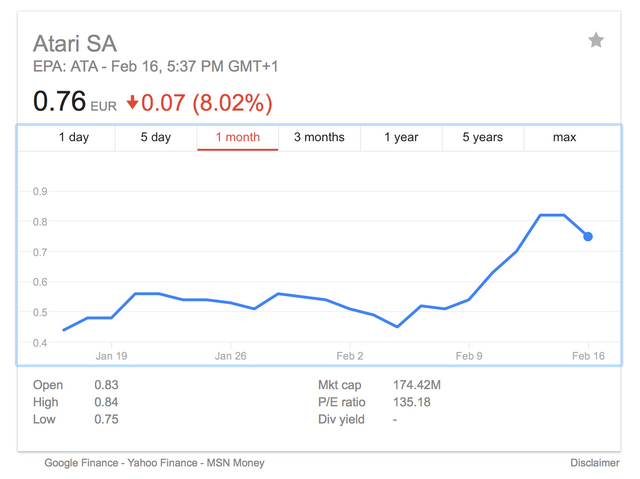The width and height of the screenshot is (640, 479).
Task: Click the Feb 2 axis label
Action: pyautogui.click(x=350, y=355)
